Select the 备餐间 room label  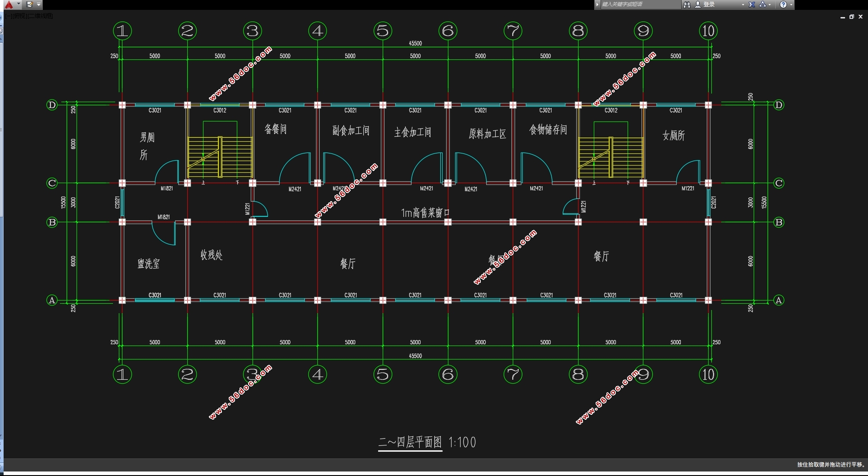[x=276, y=129]
